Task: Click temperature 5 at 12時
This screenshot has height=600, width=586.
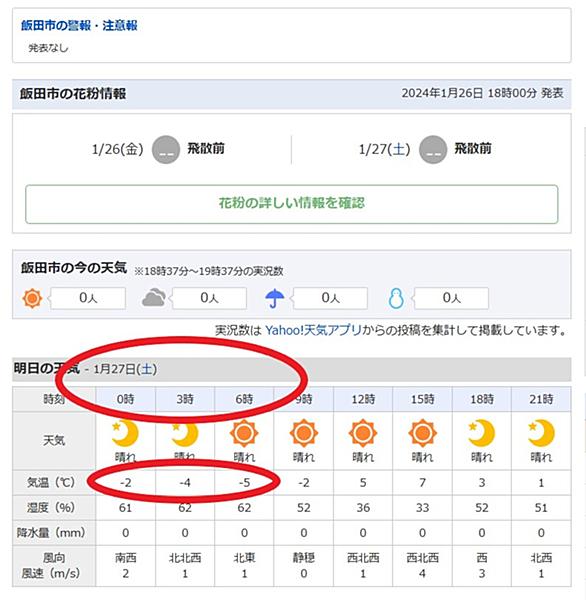Action: tap(363, 483)
